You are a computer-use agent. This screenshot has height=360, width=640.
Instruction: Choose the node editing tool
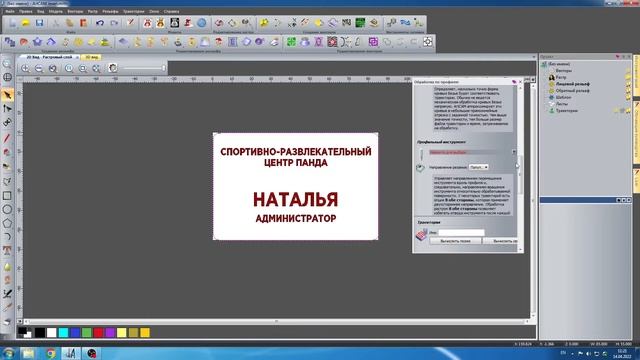(7, 109)
